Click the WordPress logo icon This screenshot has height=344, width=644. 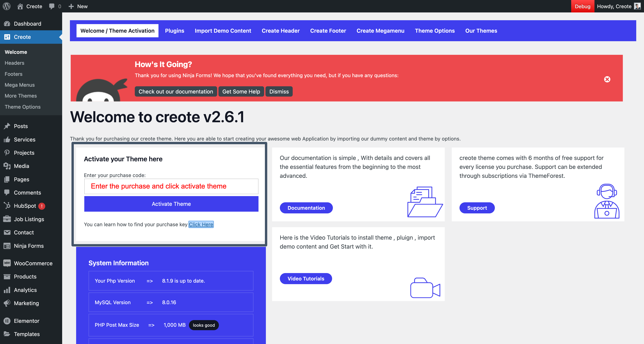(7, 6)
